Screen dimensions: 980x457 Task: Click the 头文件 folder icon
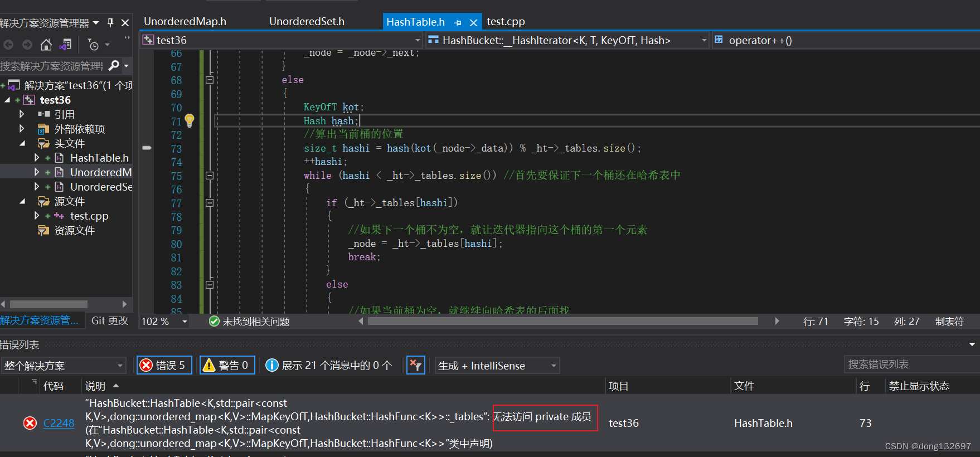43,144
